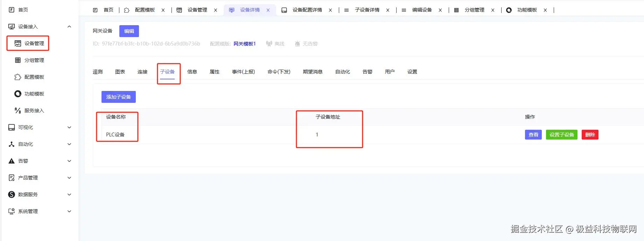Click the offline signal icon beside 离线
This screenshot has height=241, width=644.
269,44
